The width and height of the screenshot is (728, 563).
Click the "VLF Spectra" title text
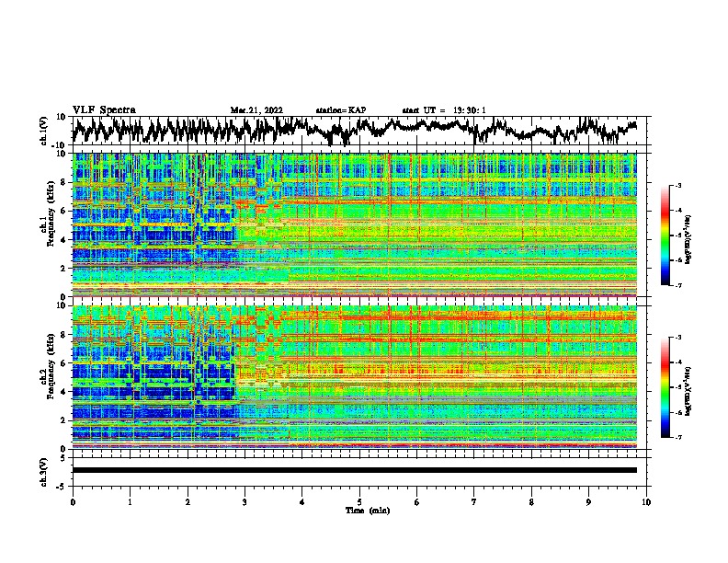104,109
